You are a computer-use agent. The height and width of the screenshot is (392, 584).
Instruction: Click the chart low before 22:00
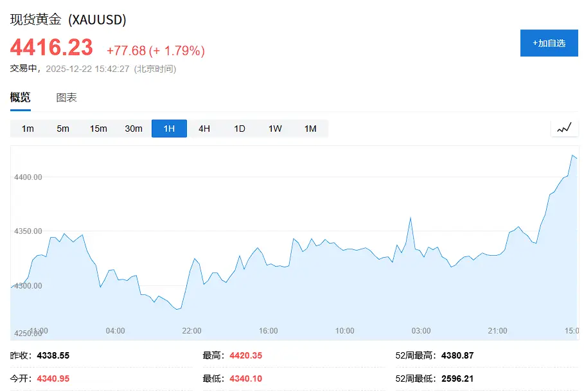click(x=178, y=309)
